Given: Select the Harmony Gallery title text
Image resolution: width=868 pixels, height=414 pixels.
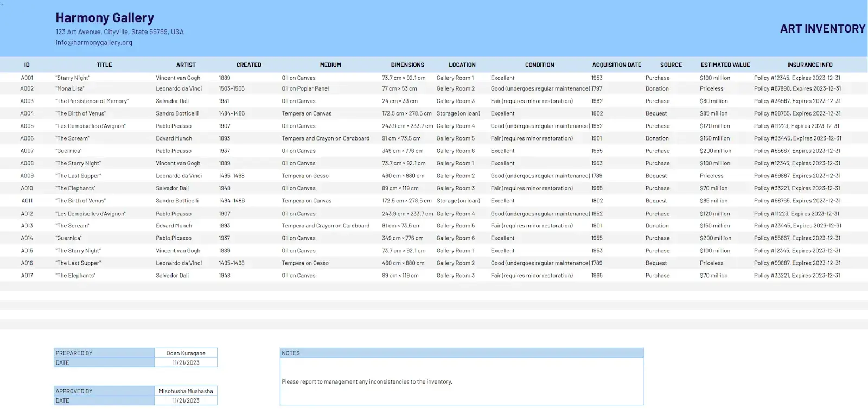Looking at the screenshot, I should [x=105, y=18].
